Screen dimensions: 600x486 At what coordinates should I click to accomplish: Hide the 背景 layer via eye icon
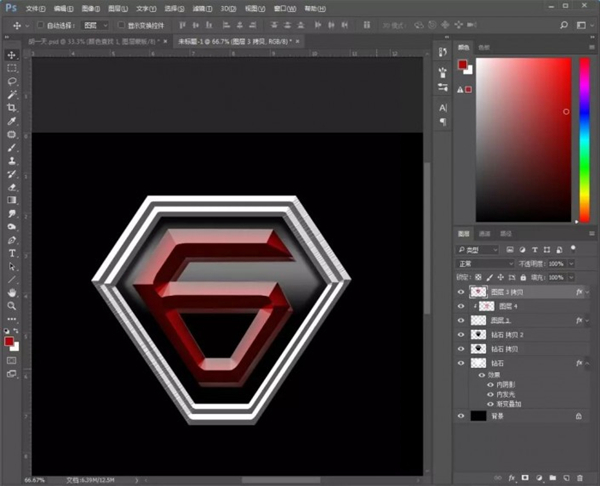[461, 414]
